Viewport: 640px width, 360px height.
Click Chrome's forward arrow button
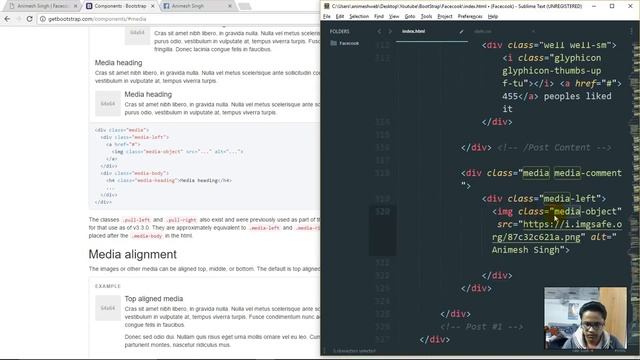(x=18, y=19)
